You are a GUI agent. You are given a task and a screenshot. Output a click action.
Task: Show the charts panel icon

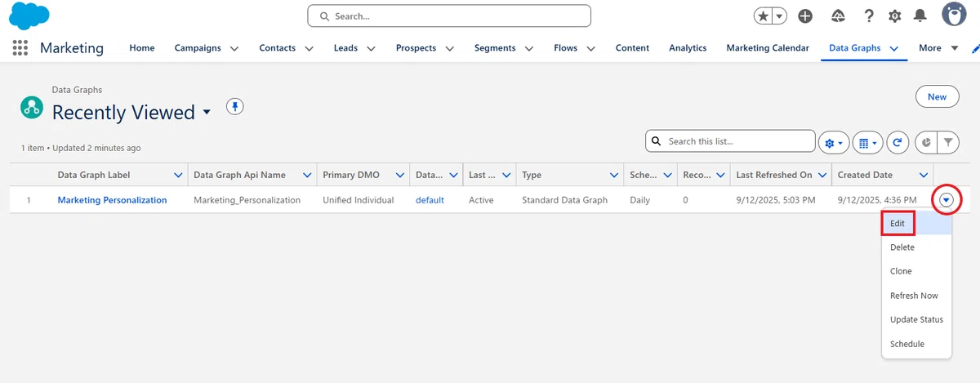click(926, 142)
